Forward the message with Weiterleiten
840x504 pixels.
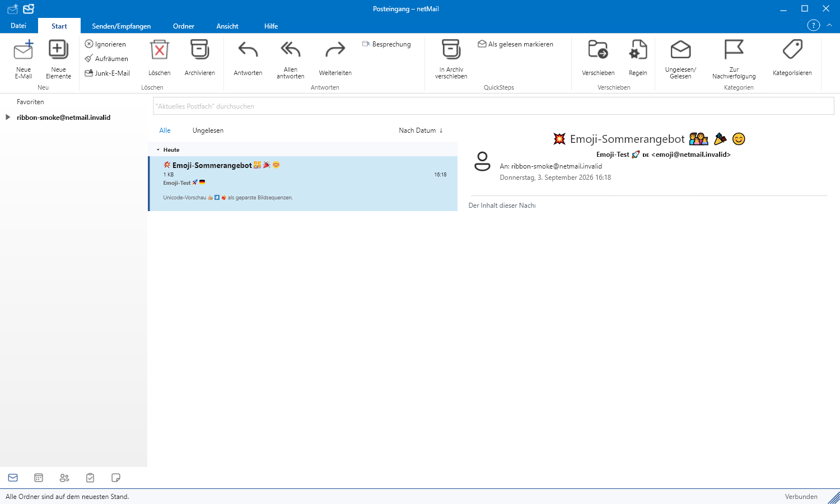(335, 58)
